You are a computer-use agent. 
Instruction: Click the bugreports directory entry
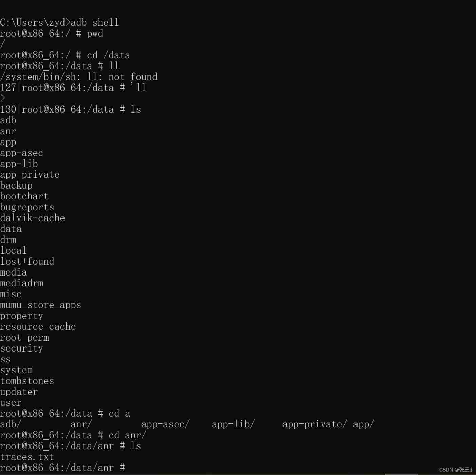coord(27,207)
